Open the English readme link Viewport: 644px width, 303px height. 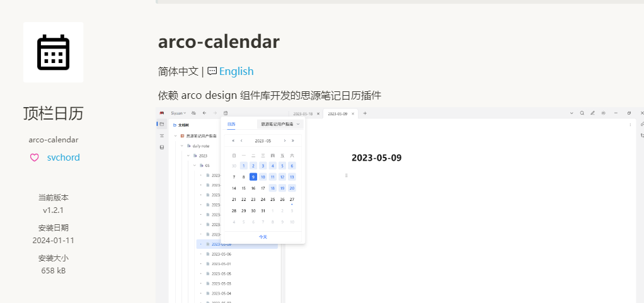(236, 71)
